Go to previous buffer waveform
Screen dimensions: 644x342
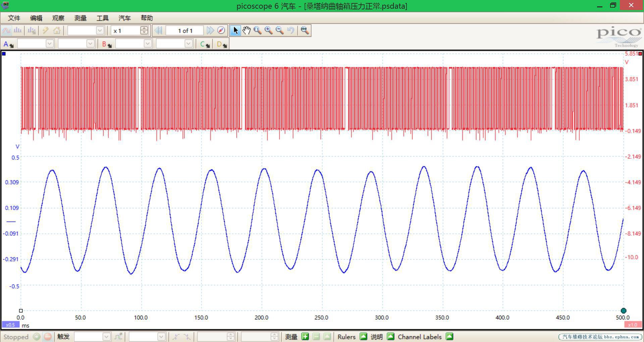[x=158, y=31]
